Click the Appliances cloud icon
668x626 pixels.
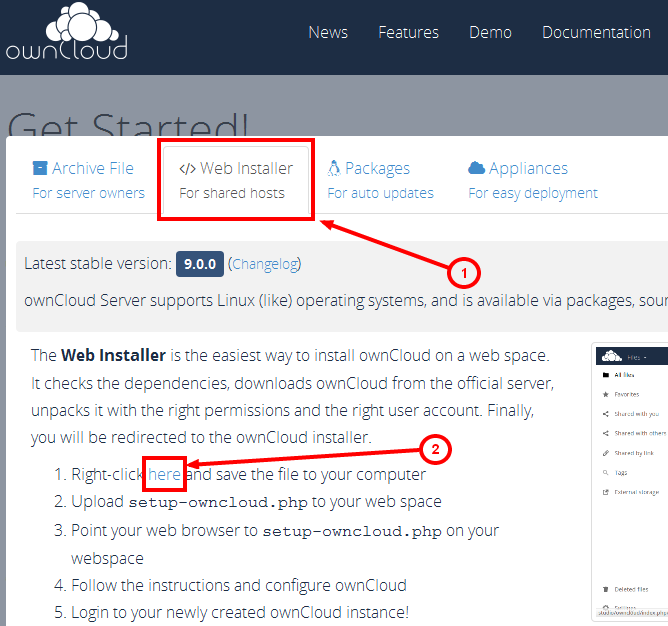tap(476, 168)
